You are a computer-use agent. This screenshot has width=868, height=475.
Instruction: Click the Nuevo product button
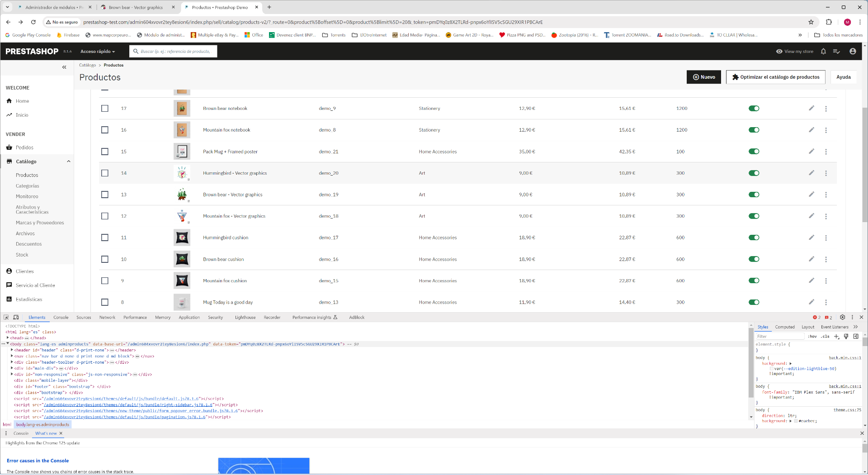click(704, 77)
